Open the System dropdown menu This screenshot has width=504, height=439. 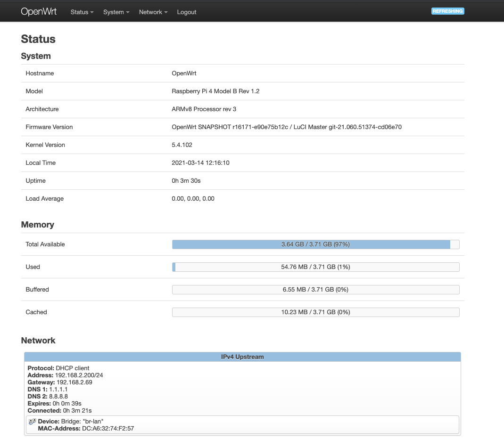116,12
